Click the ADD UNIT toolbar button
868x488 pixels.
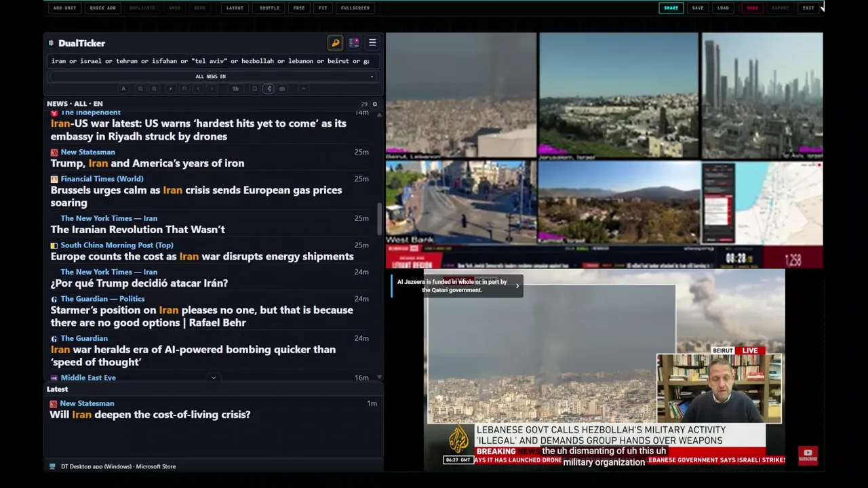coord(65,8)
